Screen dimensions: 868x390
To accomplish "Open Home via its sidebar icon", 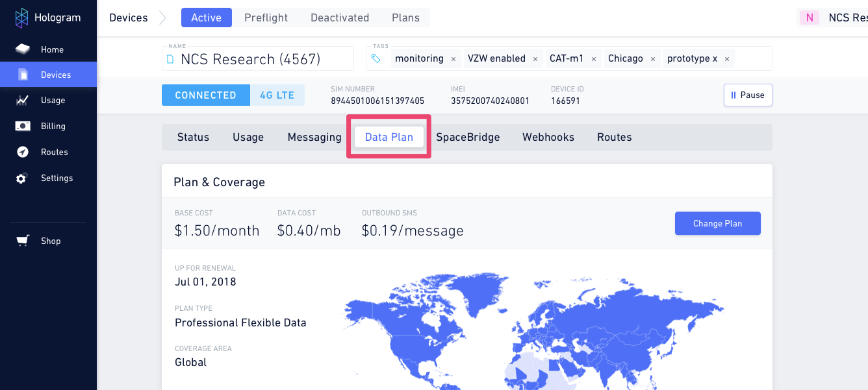I will [x=23, y=49].
